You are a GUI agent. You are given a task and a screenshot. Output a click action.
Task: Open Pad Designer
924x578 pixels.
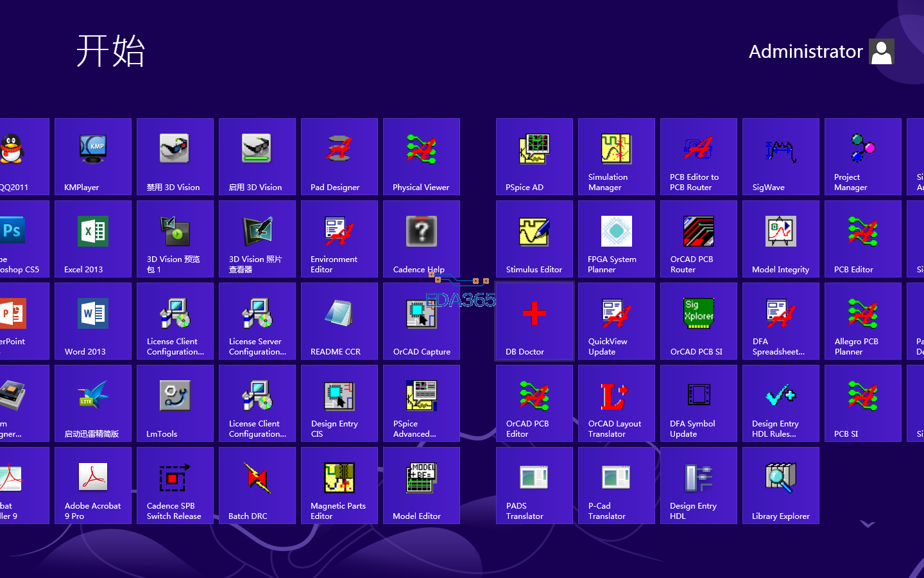(x=339, y=157)
